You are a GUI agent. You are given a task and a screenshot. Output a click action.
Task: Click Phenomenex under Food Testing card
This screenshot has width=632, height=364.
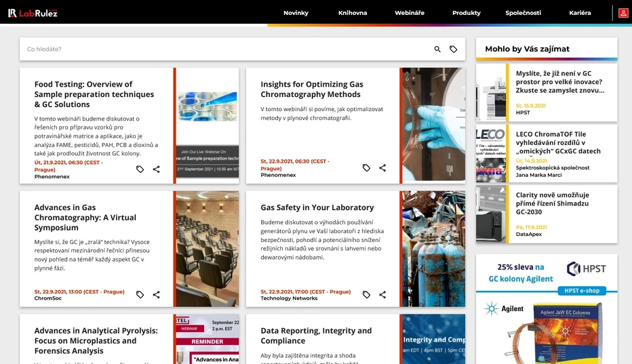[52, 176]
